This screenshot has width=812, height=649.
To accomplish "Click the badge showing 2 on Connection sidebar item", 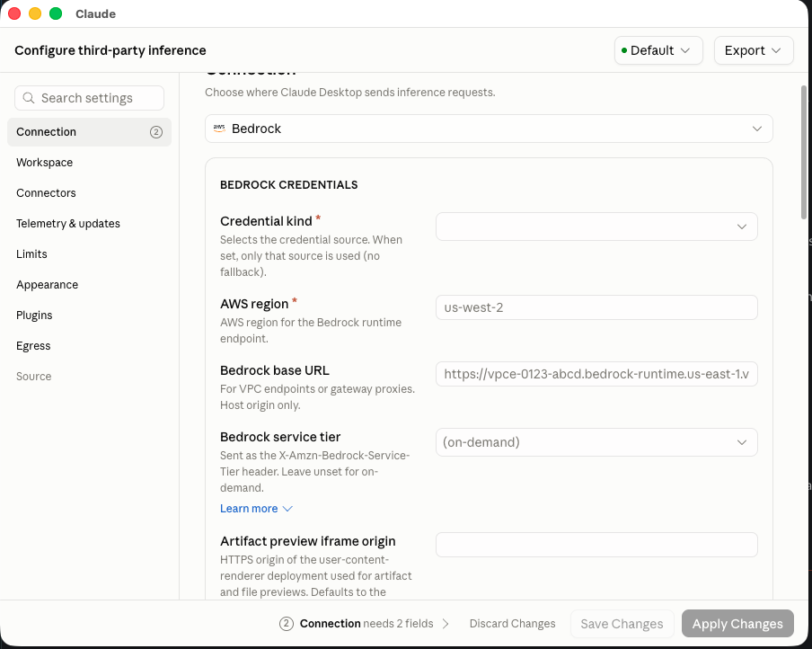I will tap(156, 132).
